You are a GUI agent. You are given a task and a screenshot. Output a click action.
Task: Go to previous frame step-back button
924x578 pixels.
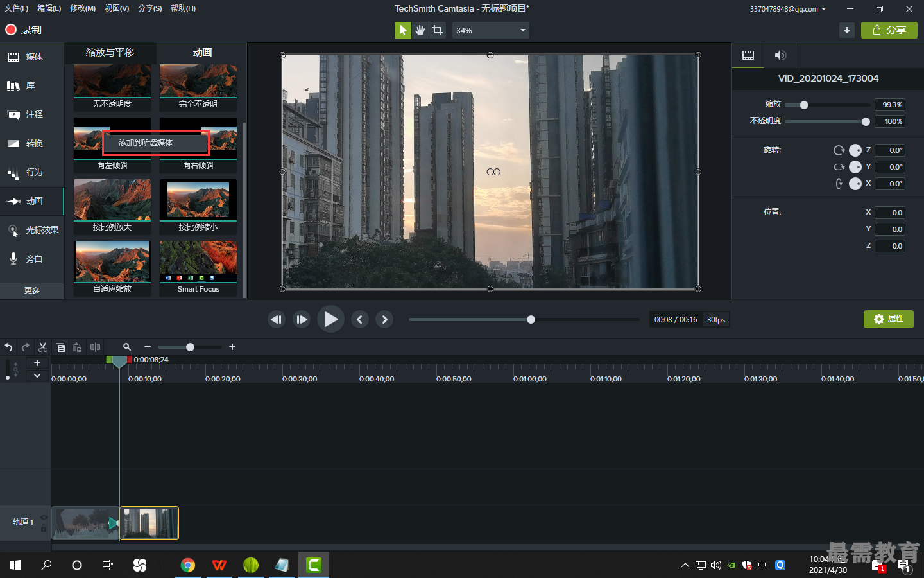click(277, 319)
